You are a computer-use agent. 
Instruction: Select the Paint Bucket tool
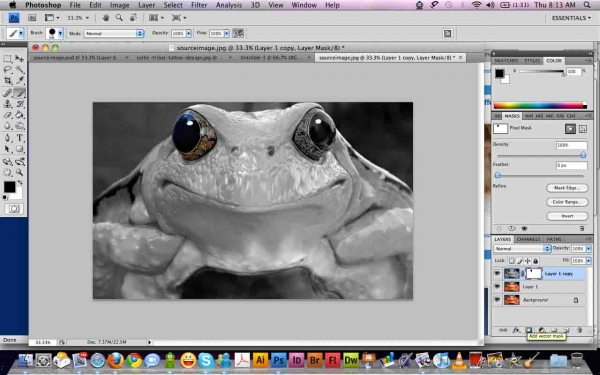[x=19, y=115]
